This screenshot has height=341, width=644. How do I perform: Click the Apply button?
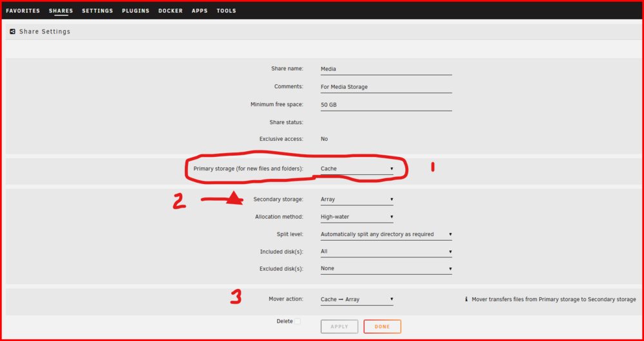click(339, 327)
